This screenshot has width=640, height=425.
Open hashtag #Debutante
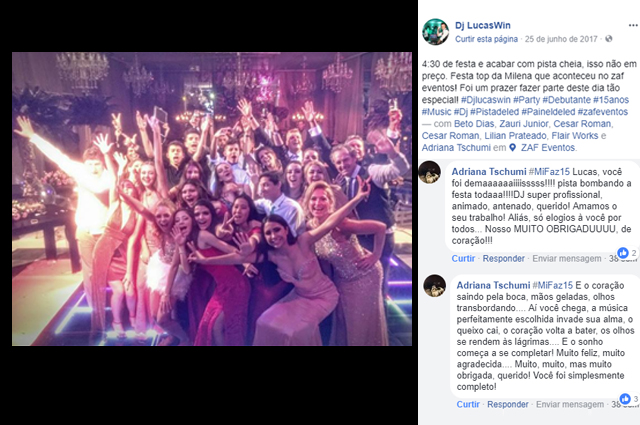coord(566,100)
